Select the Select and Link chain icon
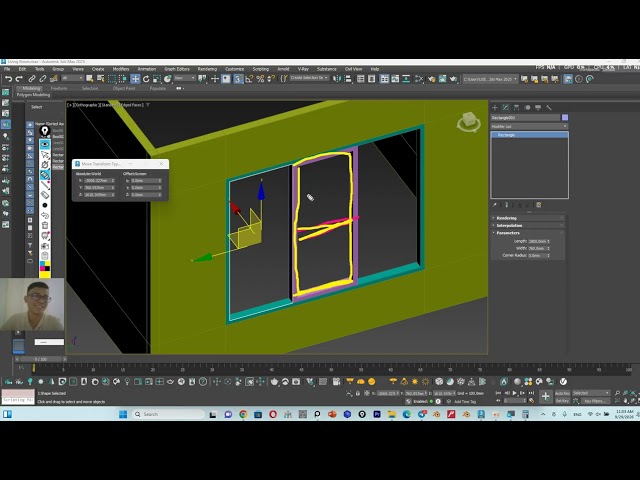 tap(32, 79)
